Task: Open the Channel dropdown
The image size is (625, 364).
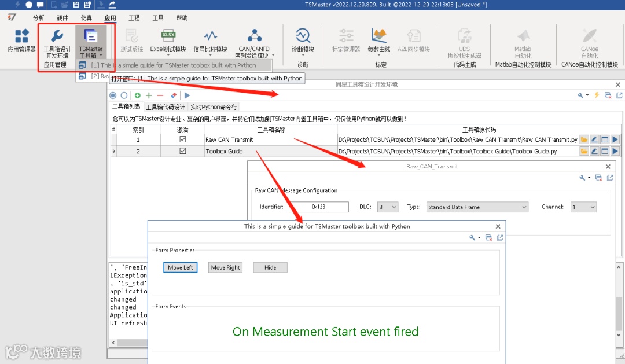Action: [583, 207]
